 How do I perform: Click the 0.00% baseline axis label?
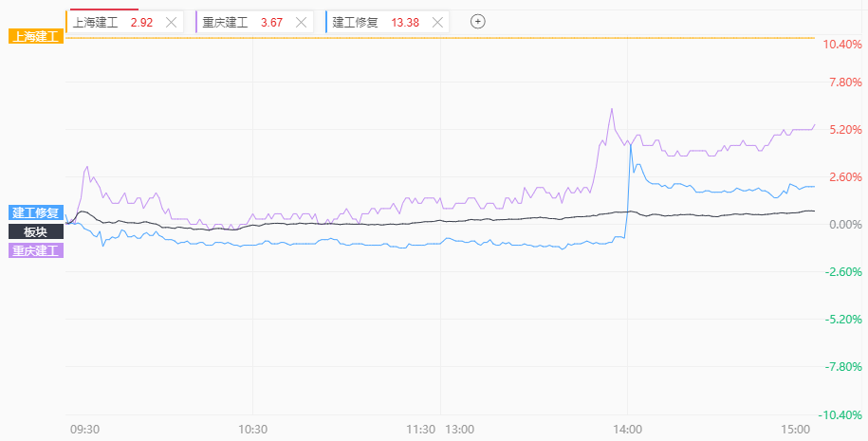pyautogui.click(x=844, y=225)
